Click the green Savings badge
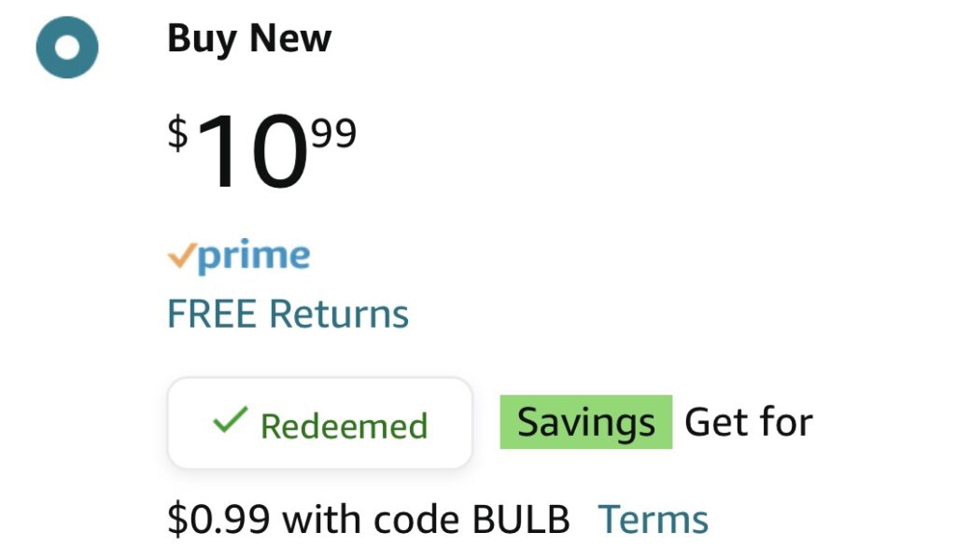Screen dimensions: 956x560 (x=586, y=422)
